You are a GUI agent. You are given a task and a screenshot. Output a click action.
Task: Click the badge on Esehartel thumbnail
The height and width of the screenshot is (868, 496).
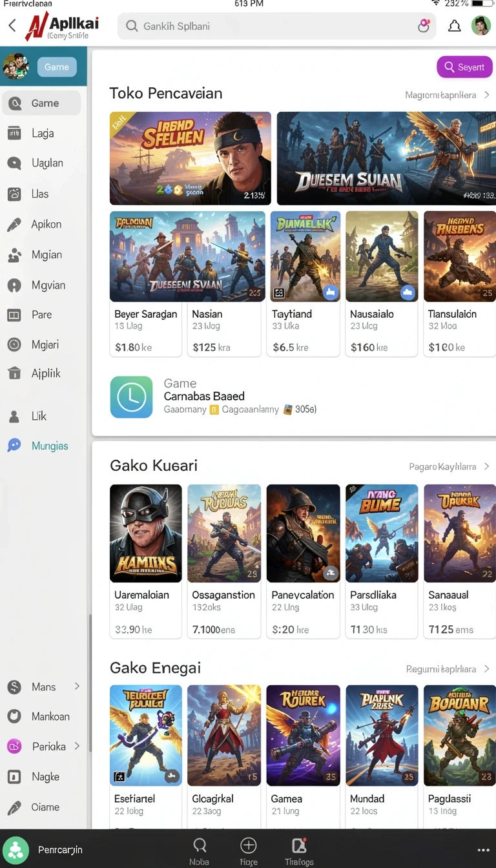[x=172, y=777]
